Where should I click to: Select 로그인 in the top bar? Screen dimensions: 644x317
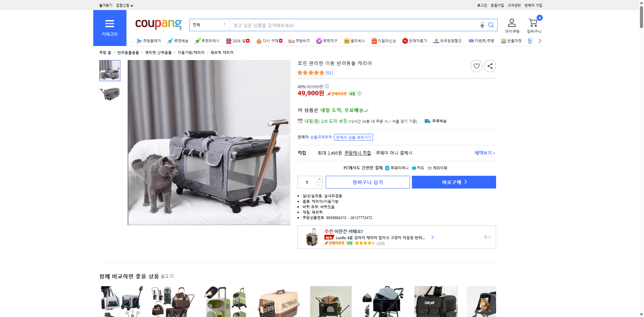482,5
